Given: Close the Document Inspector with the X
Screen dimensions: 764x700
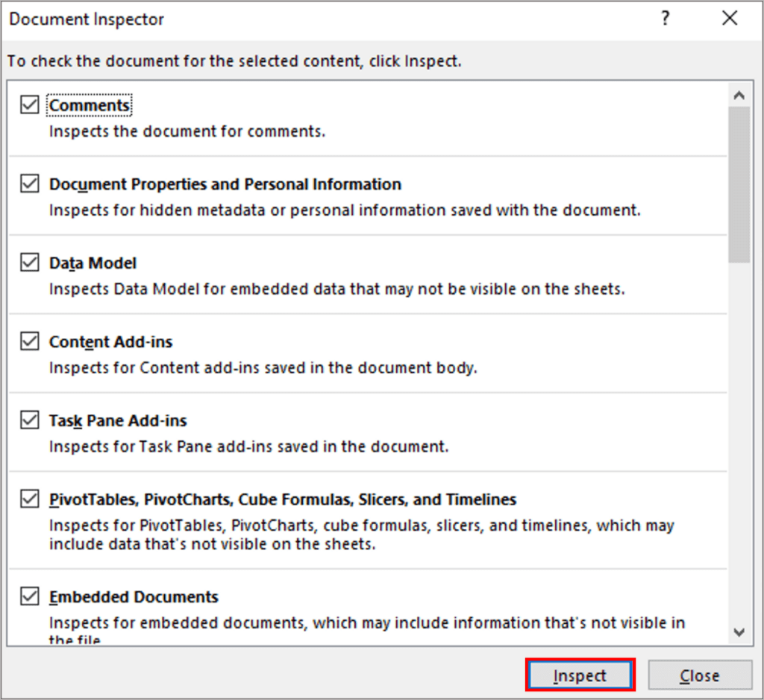Looking at the screenshot, I should [x=730, y=18].
